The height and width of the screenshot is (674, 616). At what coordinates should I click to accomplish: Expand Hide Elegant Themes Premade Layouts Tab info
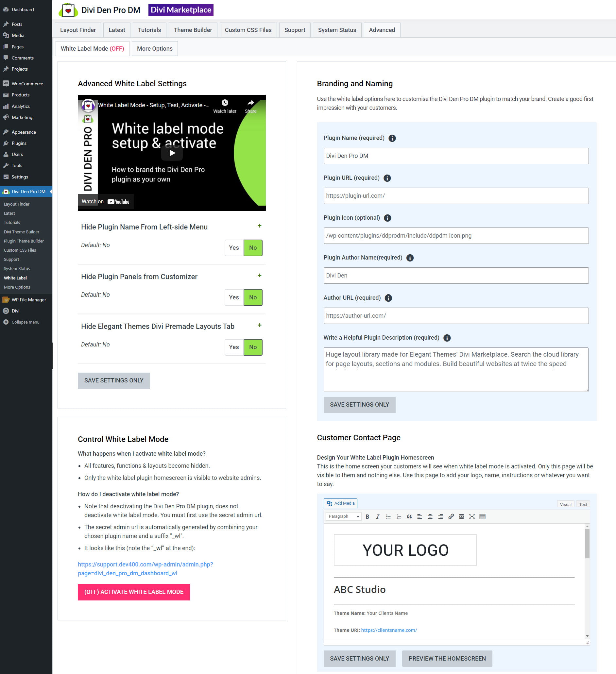[x=260, y=325]
